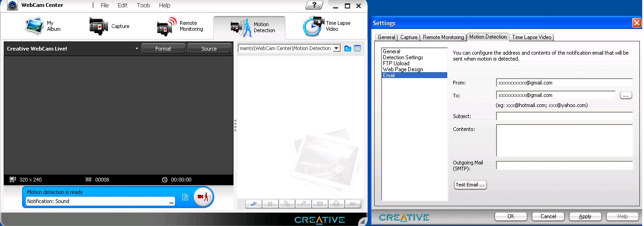Click the To email field
This screenshot has height=226, width=644.
click(556, 95)
